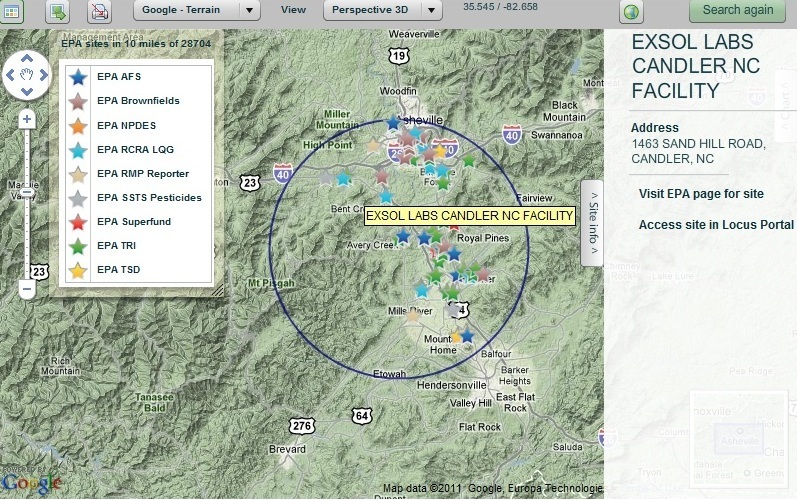The height and width of the screenshot is (500, 797).
Task: Open Access site in Locus Portal link
Action: [x=716, y=225]
